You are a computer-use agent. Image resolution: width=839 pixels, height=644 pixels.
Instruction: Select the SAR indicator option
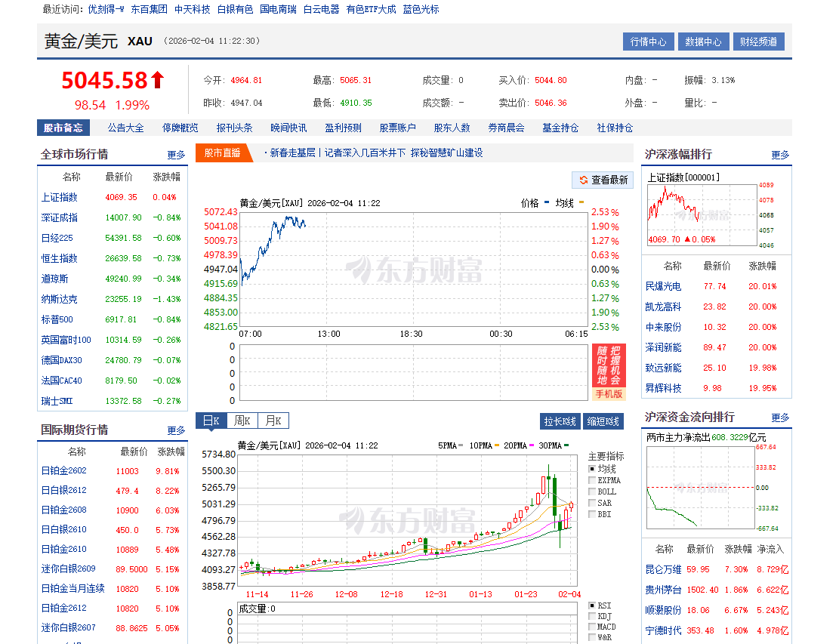pos(592,503)
